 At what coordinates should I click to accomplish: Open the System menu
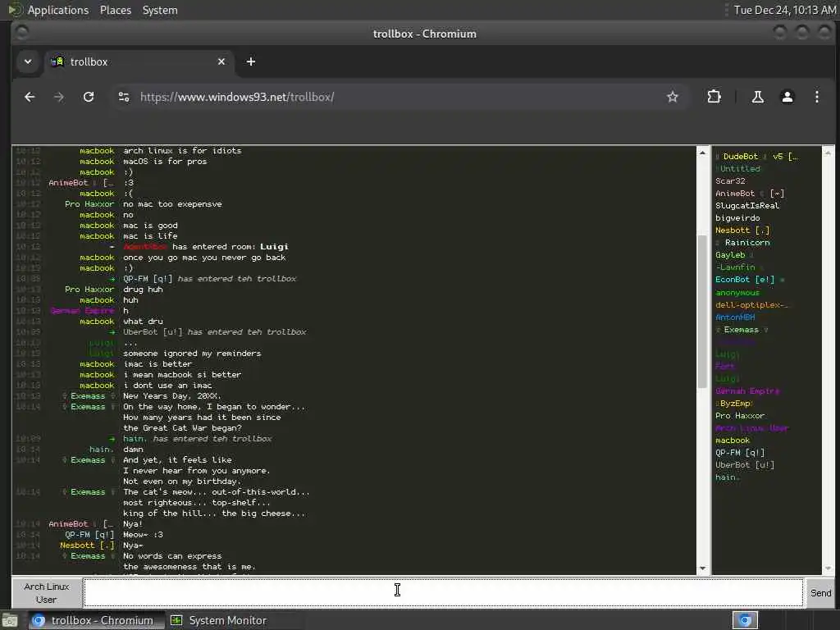160,10
